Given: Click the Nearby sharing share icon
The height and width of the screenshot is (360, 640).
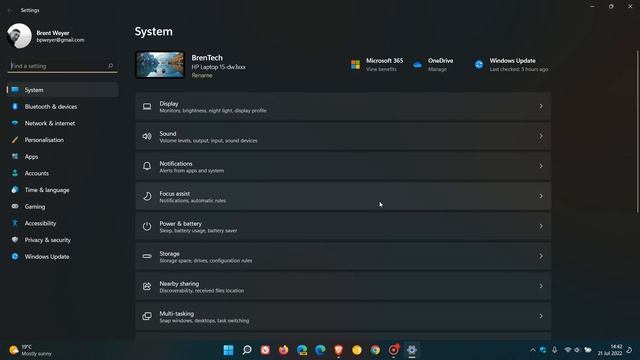Looking at the screenshot, I should coord(147,286).
